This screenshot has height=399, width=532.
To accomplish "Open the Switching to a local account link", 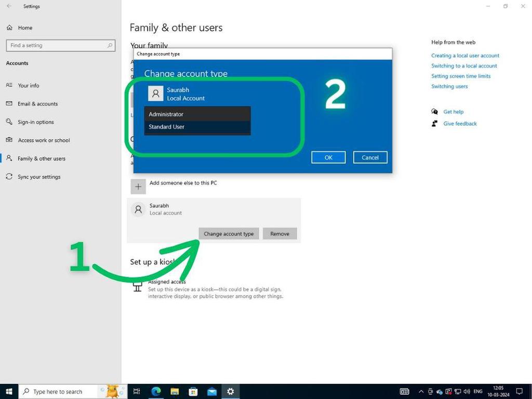I will click(x=464, y=65).
